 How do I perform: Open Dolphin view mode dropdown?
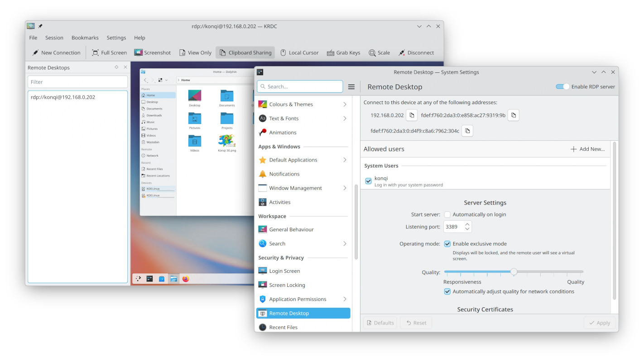coord(163,80)
